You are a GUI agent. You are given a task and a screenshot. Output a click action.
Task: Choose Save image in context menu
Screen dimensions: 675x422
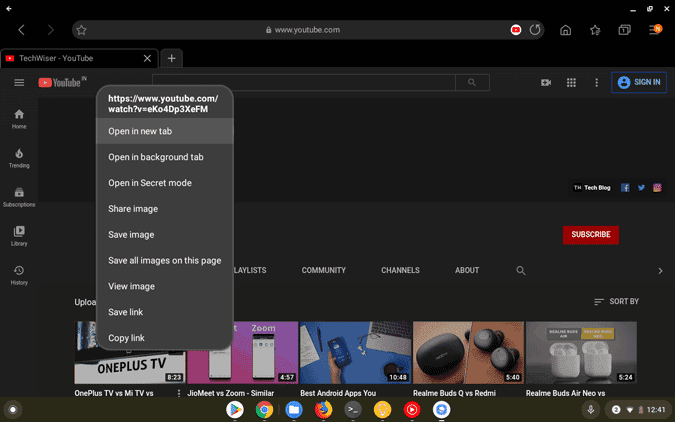(x=165, y=234)
